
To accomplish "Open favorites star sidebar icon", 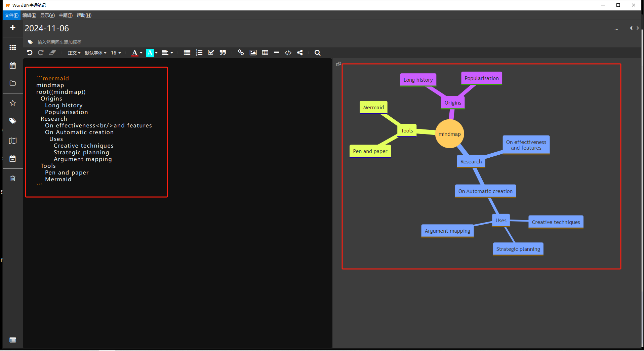I will coord(13,103).
